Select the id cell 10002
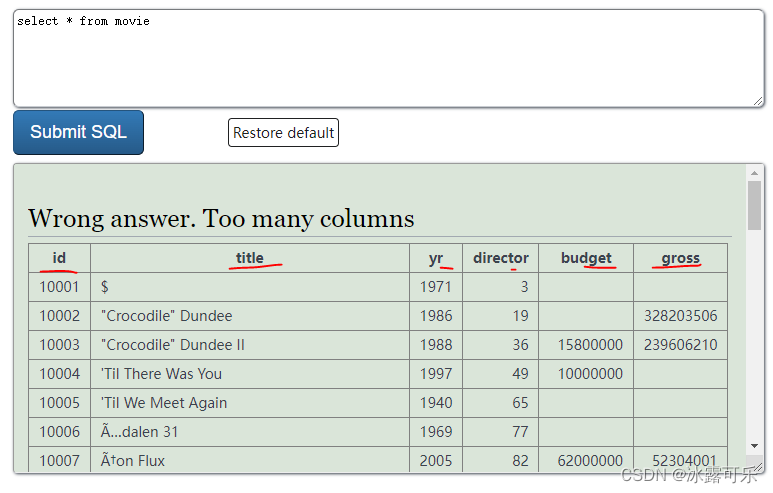This screenshot has width=773, height=493. [x=59, y=316]
